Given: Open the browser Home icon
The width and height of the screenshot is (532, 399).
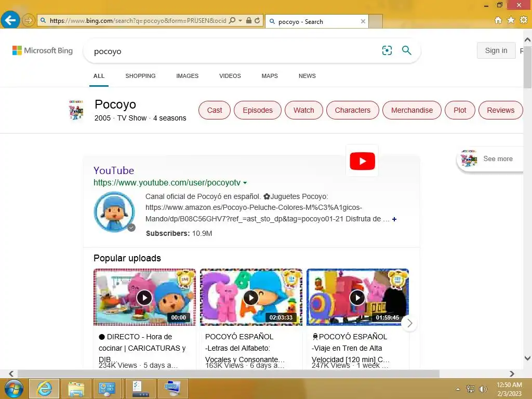Looking at the screenshot, I should pos(498,20).
